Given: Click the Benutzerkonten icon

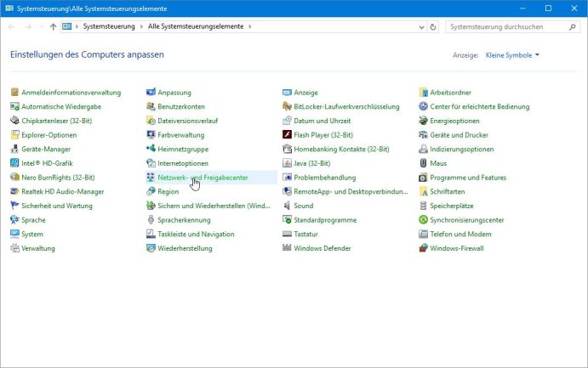Looking at the screenshot, I should pyautogui.click(x=151, y=106).
